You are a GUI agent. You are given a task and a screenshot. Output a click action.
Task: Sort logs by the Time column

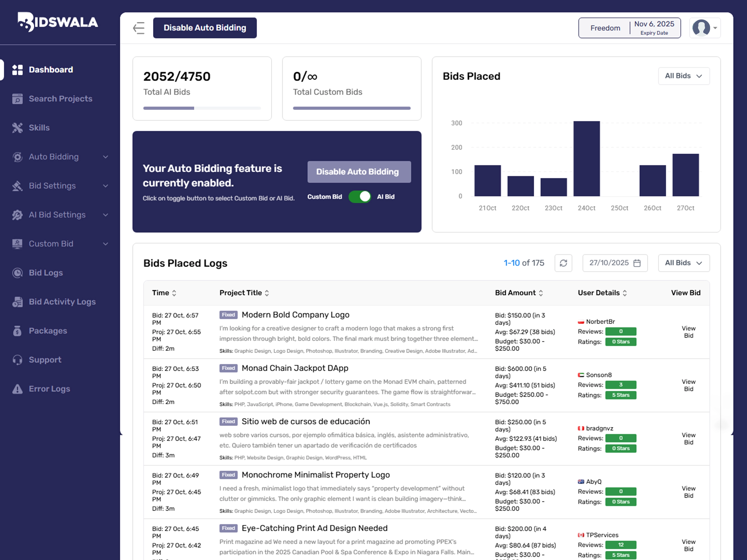coord(175,293)
